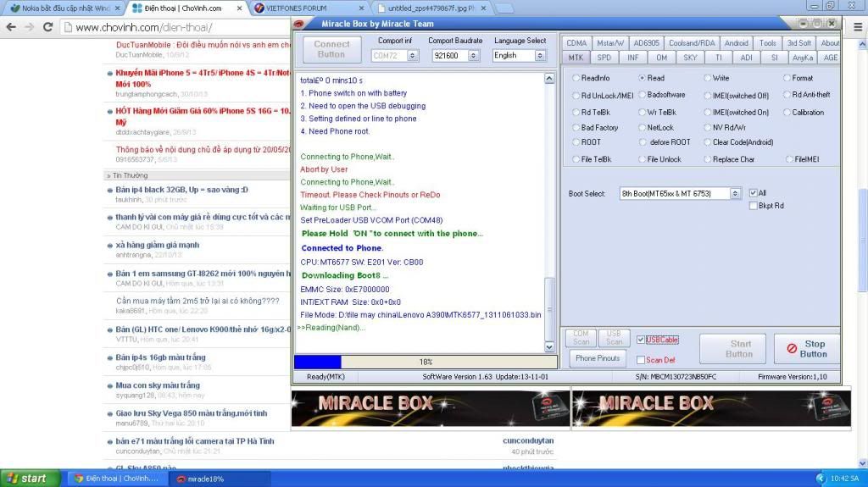Image resolution: width=868 pixels, height=487 pixels.
Task: Open 'Bán ip4 black 32GB' forum thread
Action: point(181,190)
